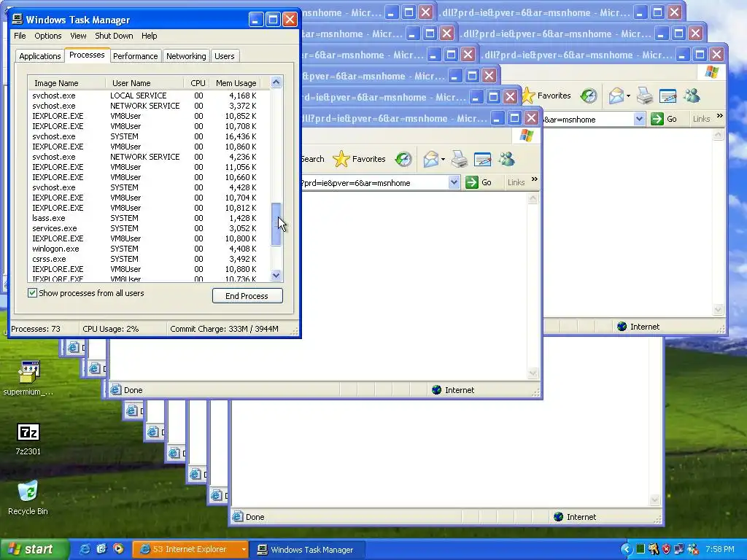Click Mail envelope in rear right Explorer window
The width and height of the screenshot is (747, 560).
coord(616,96)
